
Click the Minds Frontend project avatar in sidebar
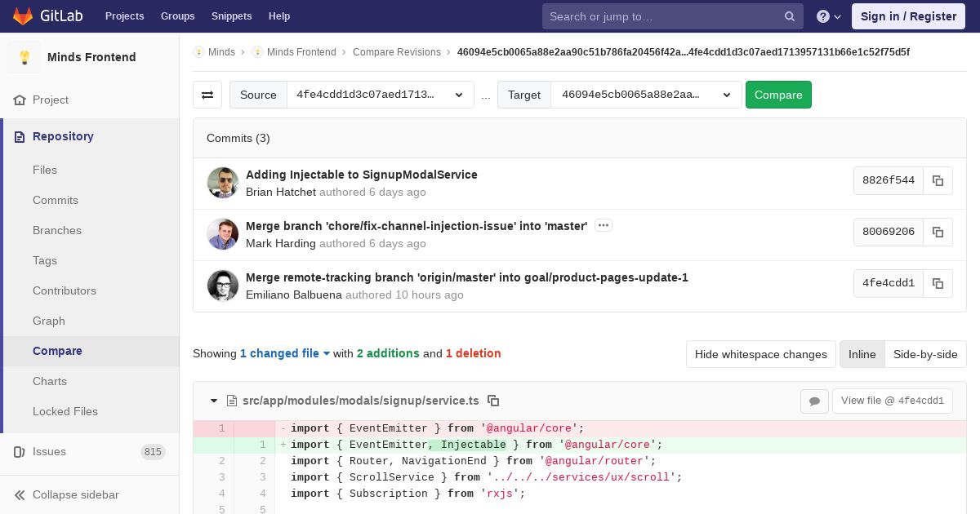click(x=24, y=57)
